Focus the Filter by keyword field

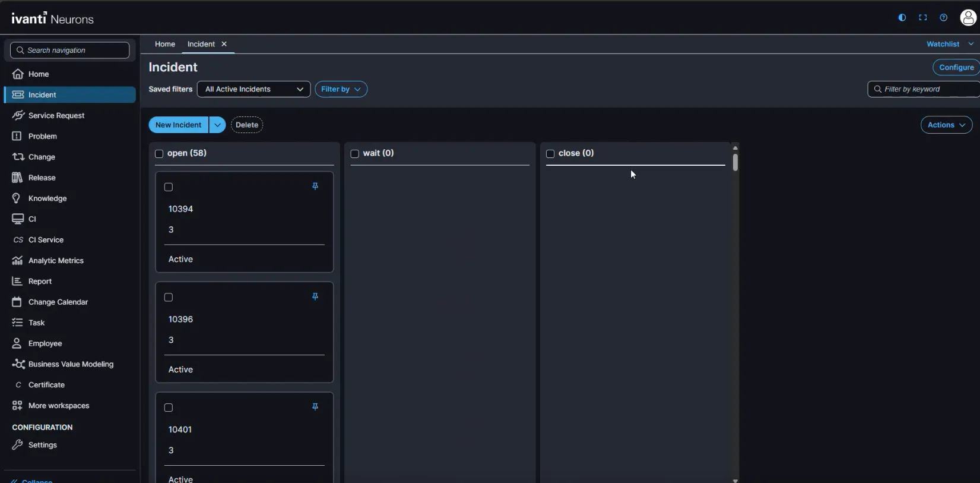click(x=924, y=89)
